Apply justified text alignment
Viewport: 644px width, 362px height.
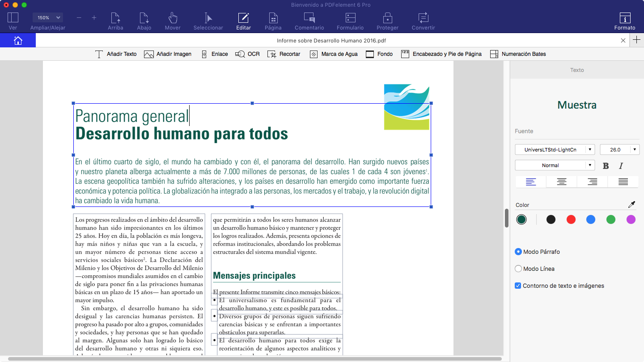(x=623, y=181)
